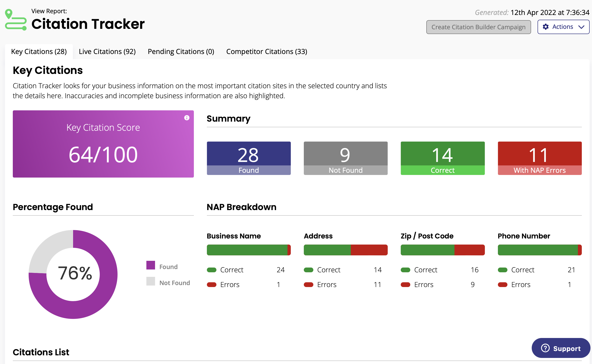Switch to the Live Citations tab

pyautogui.click(x=107, y=51)
